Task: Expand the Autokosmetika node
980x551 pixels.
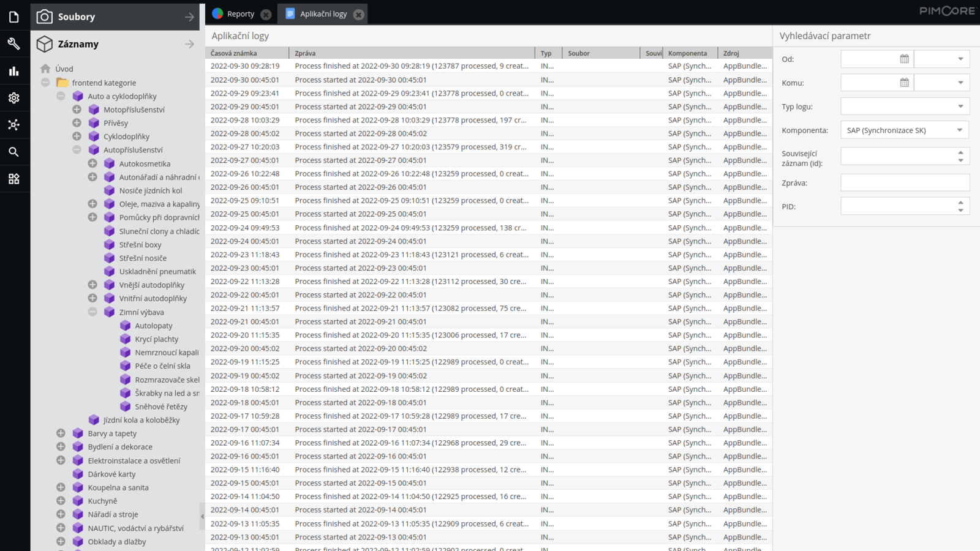Action: 92,163
